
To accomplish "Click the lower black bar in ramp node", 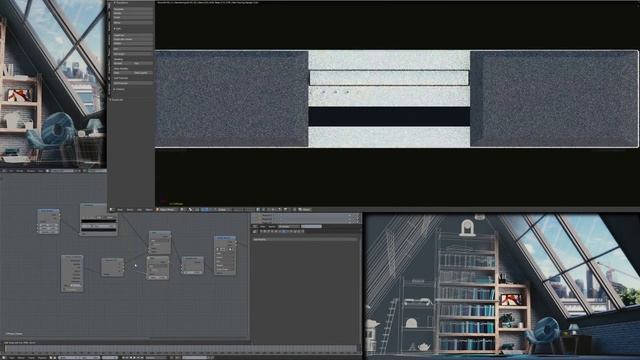I will [x=99, y=230].
